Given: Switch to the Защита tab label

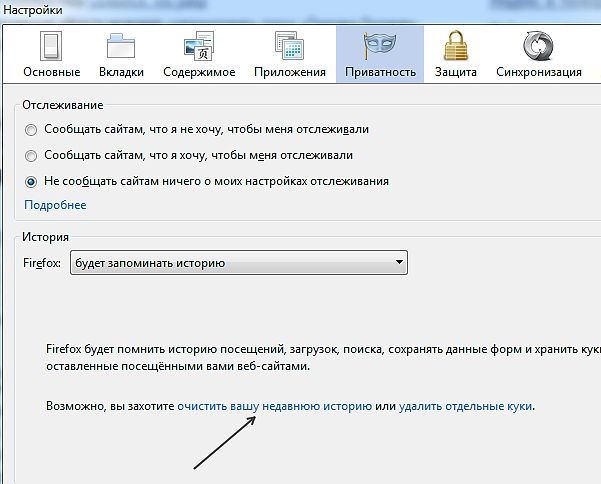Looking at the screenshot, I should [x=456, y=72].
